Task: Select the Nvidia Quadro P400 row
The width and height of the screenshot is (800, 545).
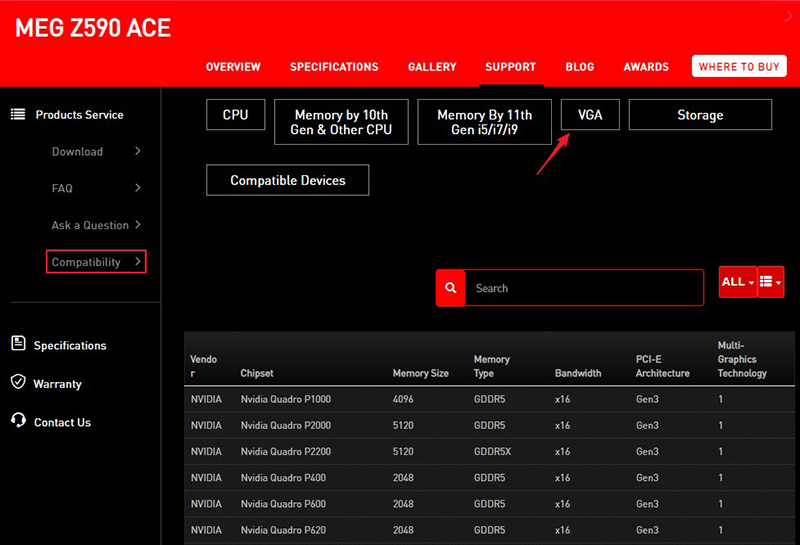Action: pos(489,478)
